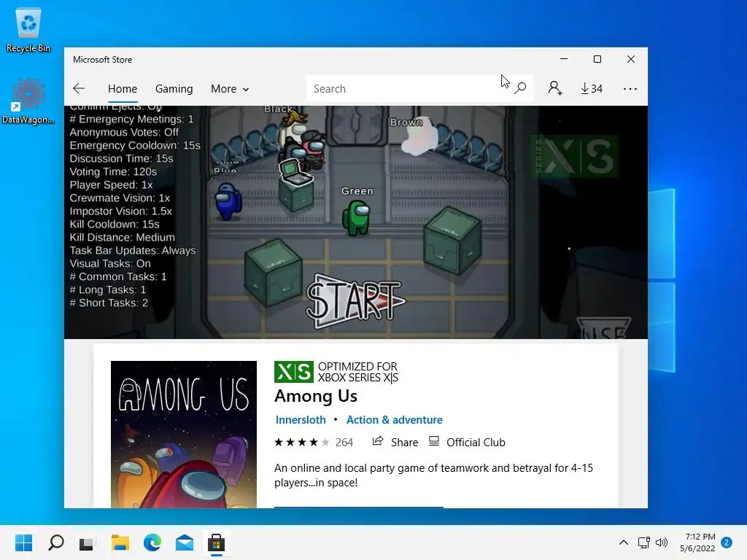
Task: Click the Among Us title text
Action: (316, 396)
